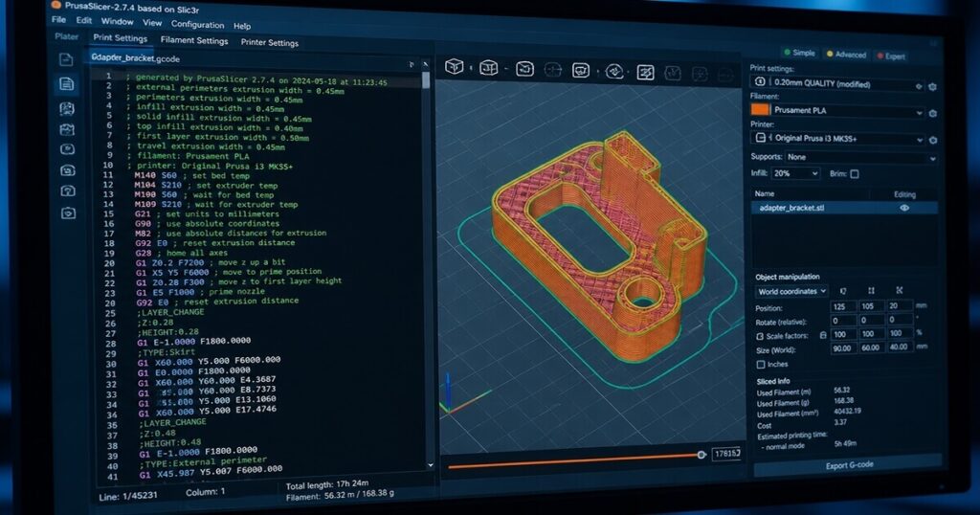Toggle the scale factors lock icon

[x=823, y=336]
